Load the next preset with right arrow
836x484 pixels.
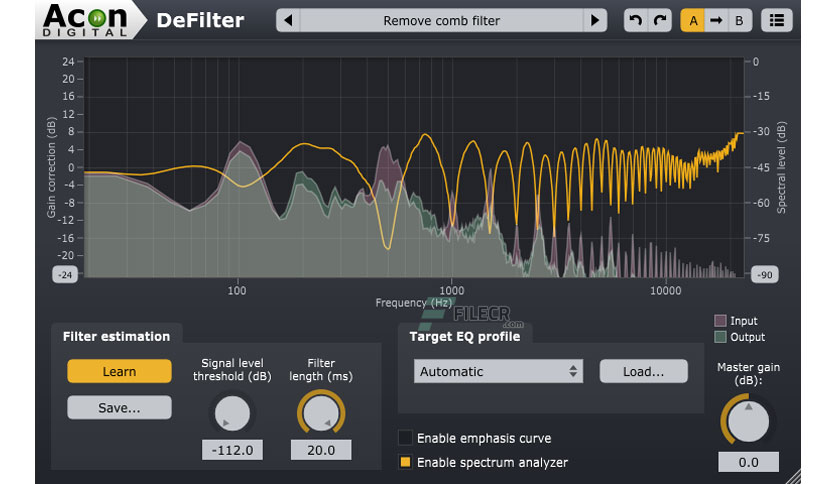click(595, 21)
